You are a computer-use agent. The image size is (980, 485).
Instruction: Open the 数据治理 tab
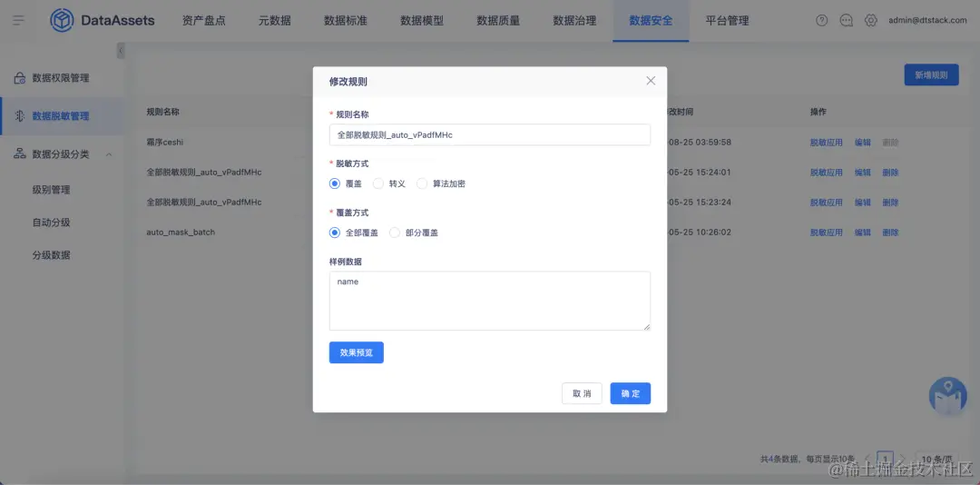[574, 21]
